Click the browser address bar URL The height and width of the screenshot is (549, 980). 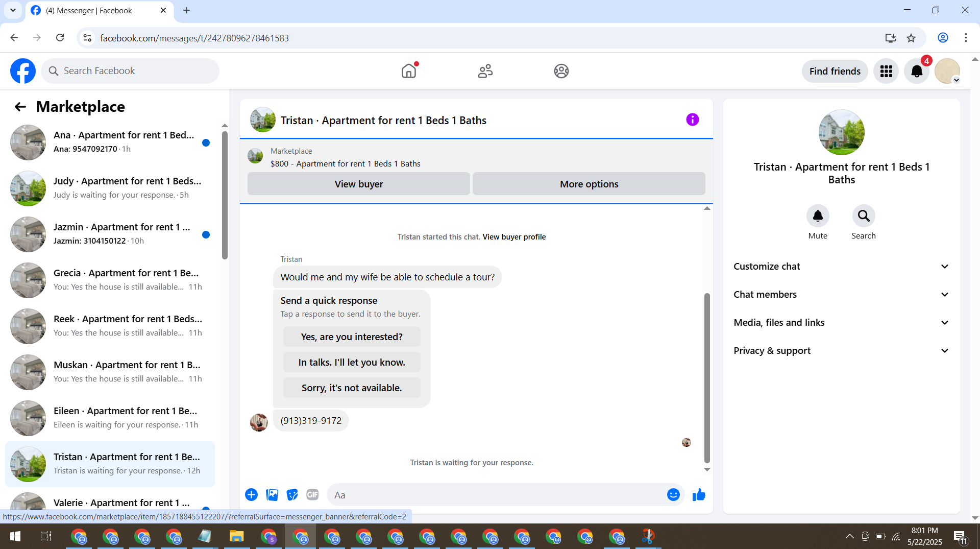194,38
